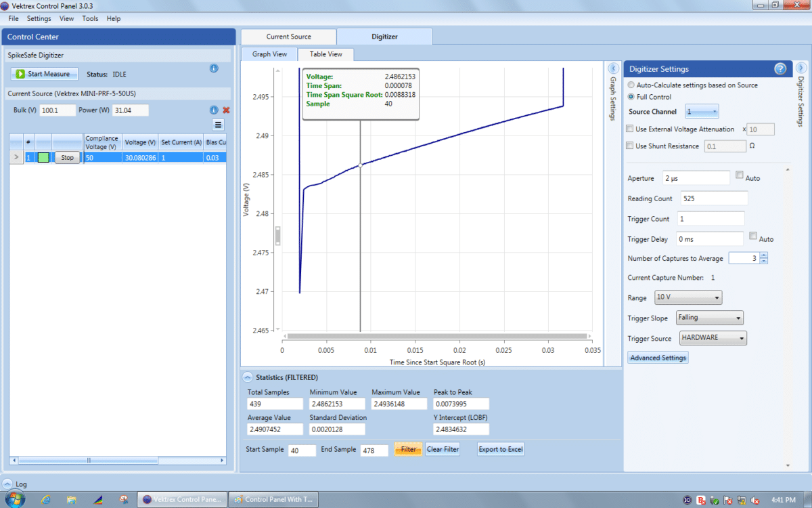Click the Current Source info icon
812x508 pixels.
tap(214, 110)
